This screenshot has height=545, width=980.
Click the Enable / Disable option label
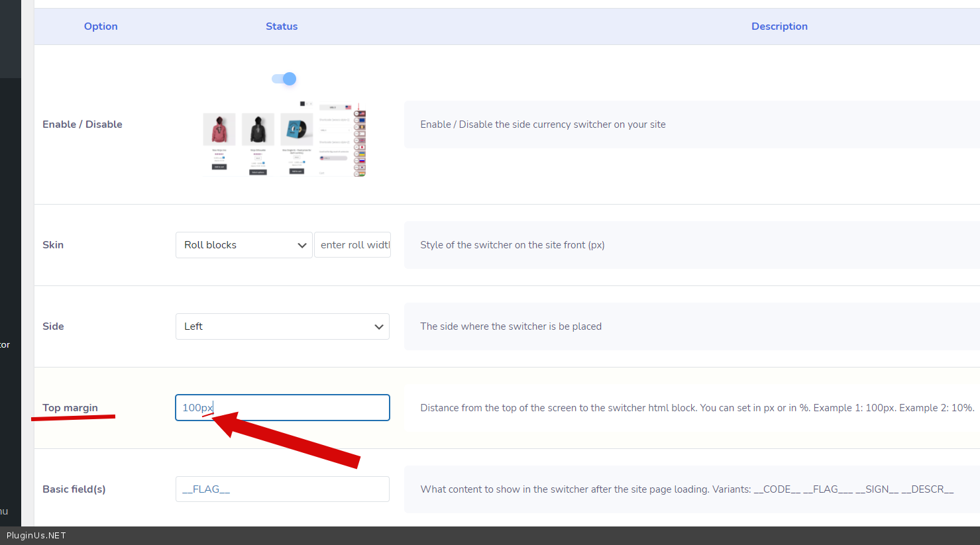(x=82, y=124)
